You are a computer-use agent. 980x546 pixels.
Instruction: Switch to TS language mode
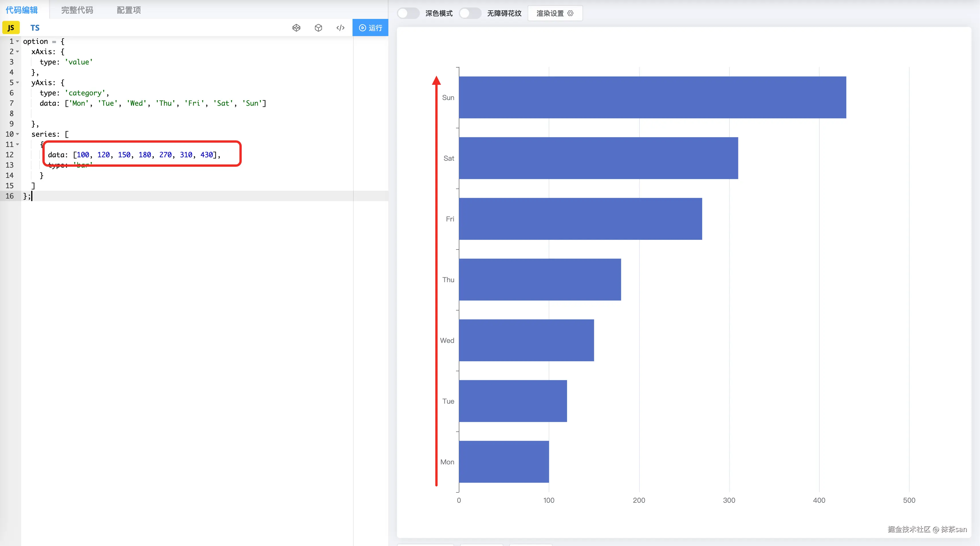coord(35,28)
